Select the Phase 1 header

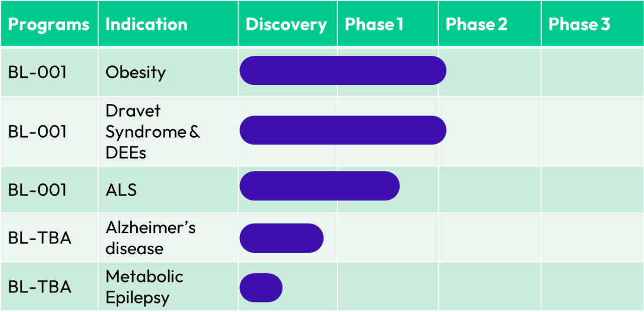tap(374, 25)
